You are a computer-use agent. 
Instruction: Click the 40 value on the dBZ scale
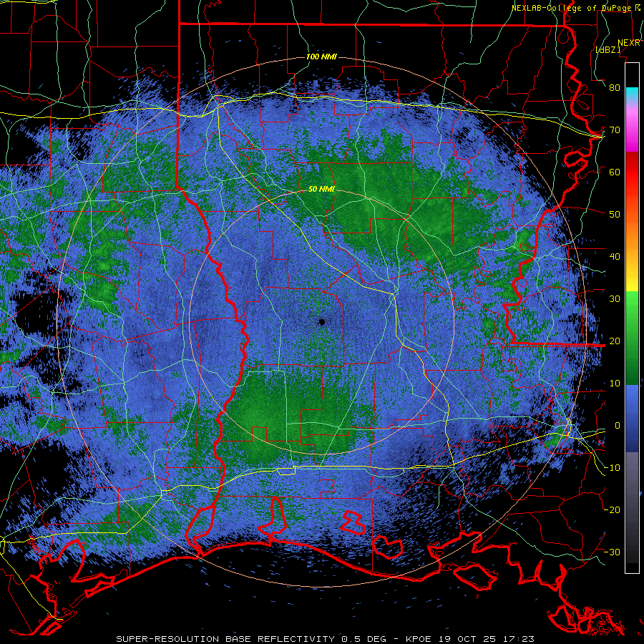pyautogui.click(x=615, y=257)
